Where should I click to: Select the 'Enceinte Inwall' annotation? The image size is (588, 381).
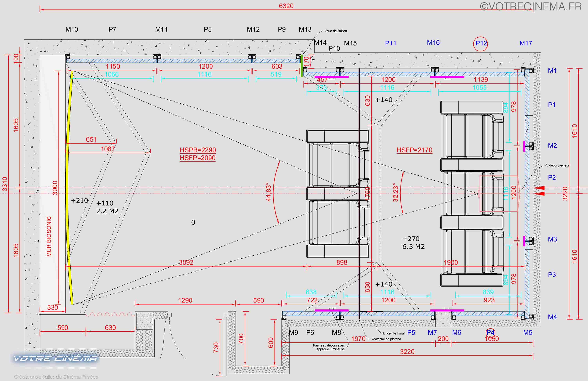pyautogui.click(x=394, y=333)
